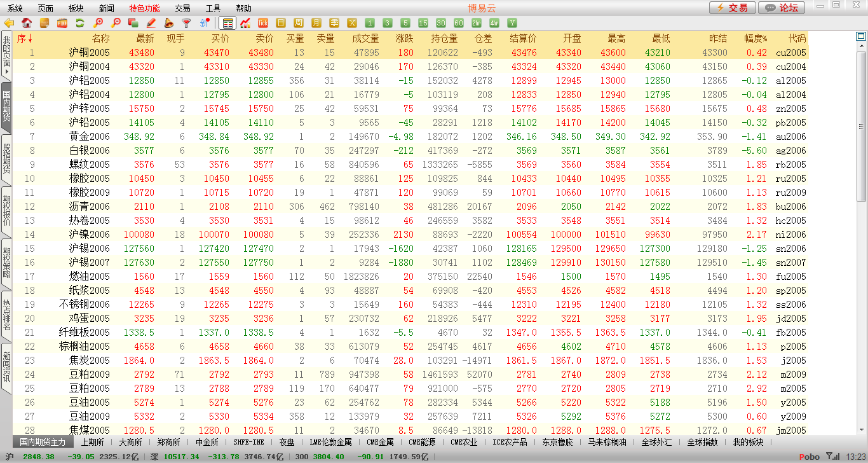
Task: Select the 15 minute period icon
Action: click(x=423, y=23)
